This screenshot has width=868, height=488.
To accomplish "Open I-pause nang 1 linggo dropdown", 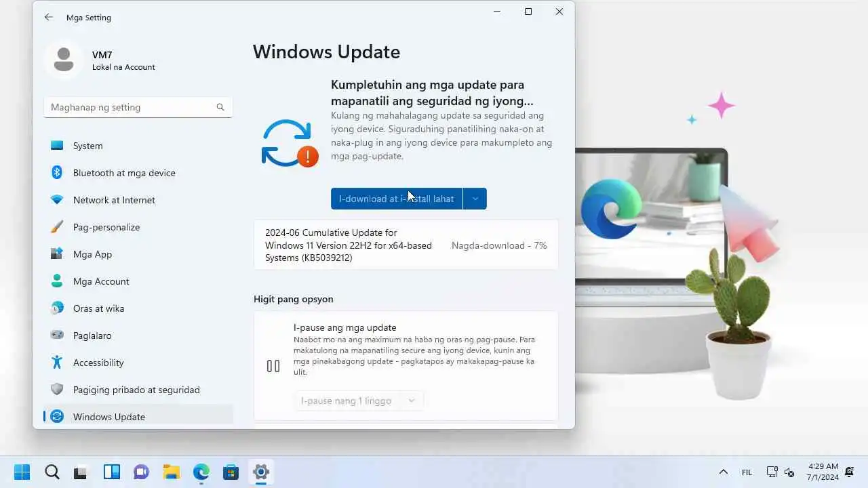I will point(359,401).
